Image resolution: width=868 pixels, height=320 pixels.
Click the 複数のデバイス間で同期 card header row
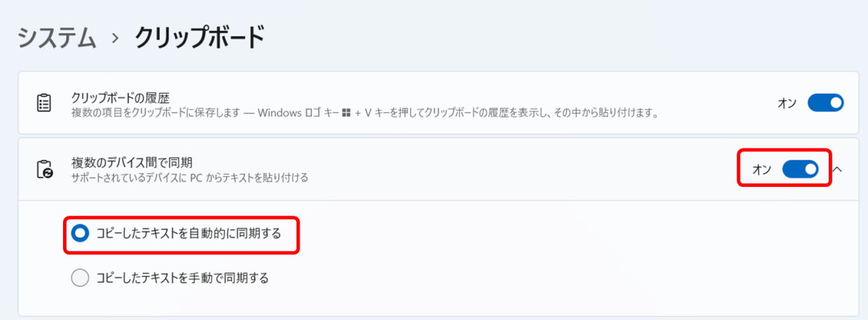438,169
